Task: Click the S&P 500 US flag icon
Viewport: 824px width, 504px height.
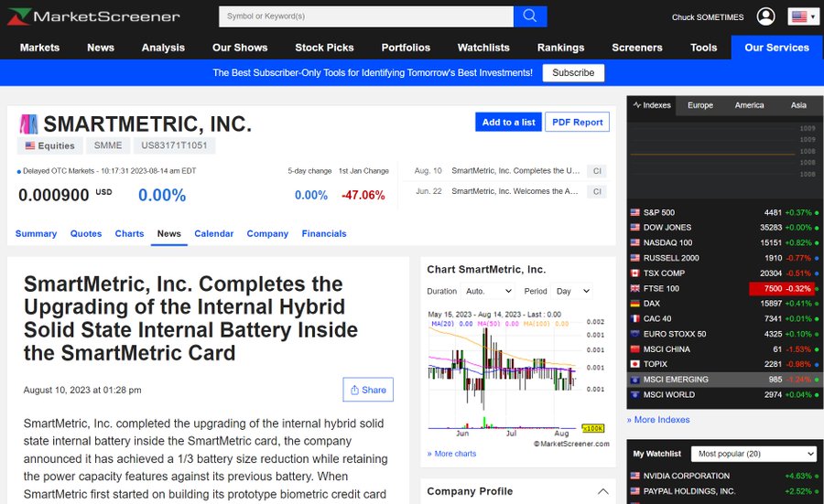Action: click(634, 212)
